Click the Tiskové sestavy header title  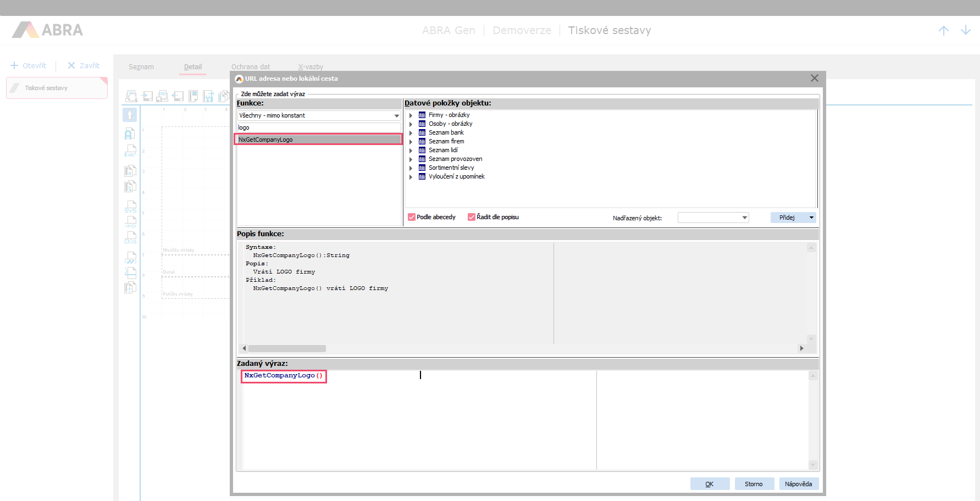coord(610,30)
